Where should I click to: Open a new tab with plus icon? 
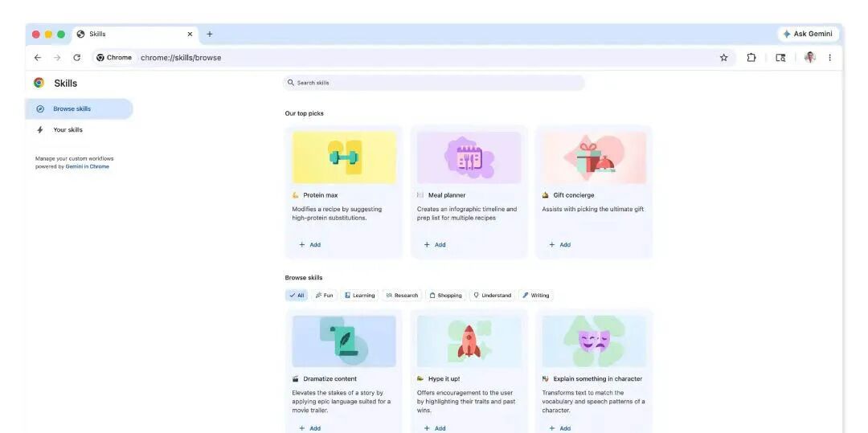point(210,35)
